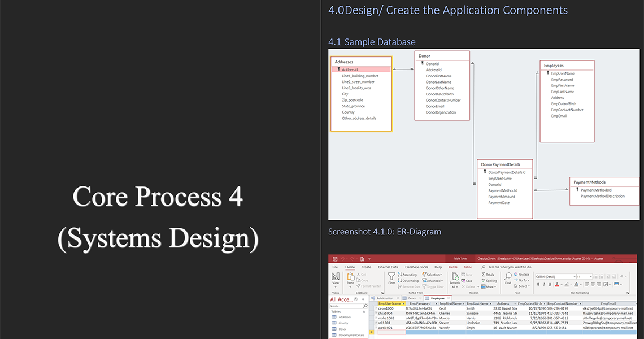Open Text Highlight Color pen button
This screenshot has width=644, height=339.
pyautogui.click(x=567, y=284)
